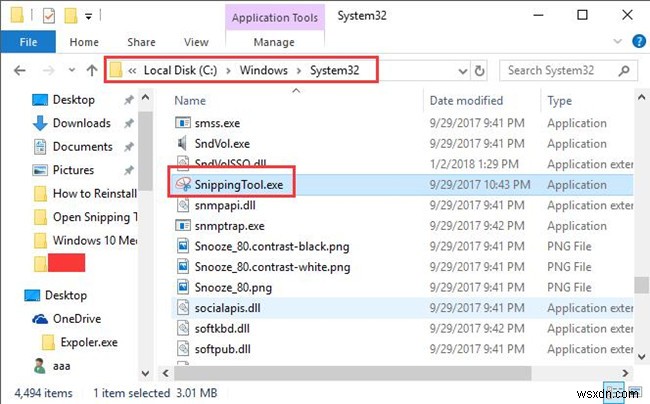Switch to the Share ribbon tab

pyautogui.click(x=141, y=42)
